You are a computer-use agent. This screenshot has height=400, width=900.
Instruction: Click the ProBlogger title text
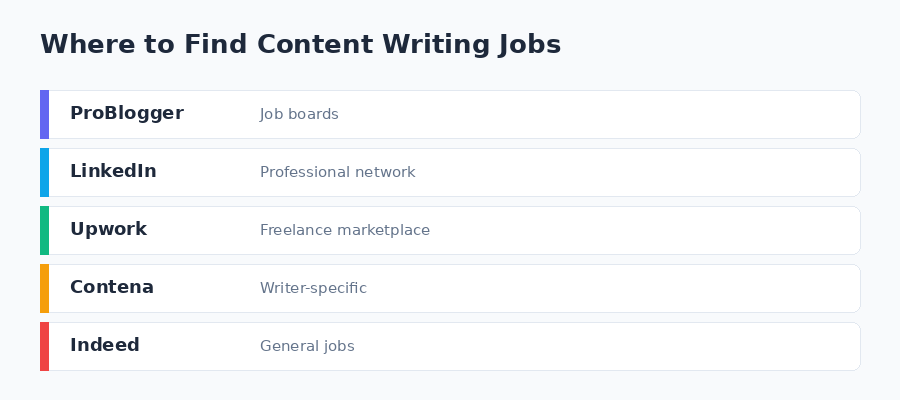click(126, 113)
